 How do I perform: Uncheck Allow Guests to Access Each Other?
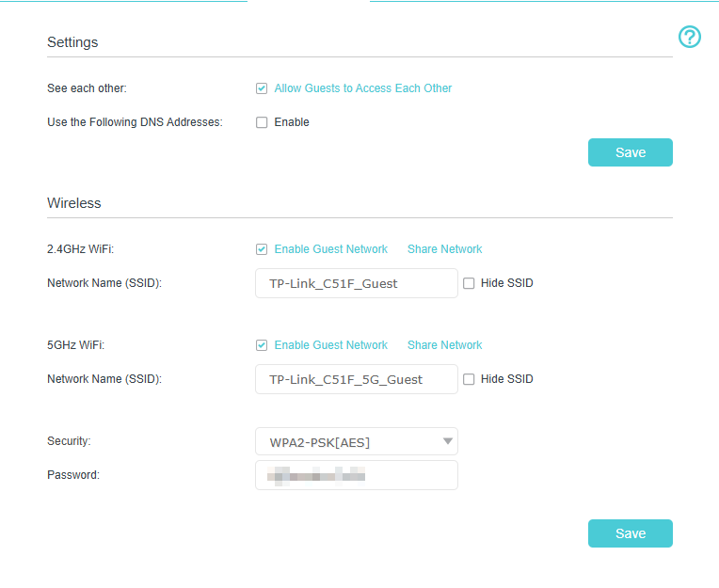[262, 88]
